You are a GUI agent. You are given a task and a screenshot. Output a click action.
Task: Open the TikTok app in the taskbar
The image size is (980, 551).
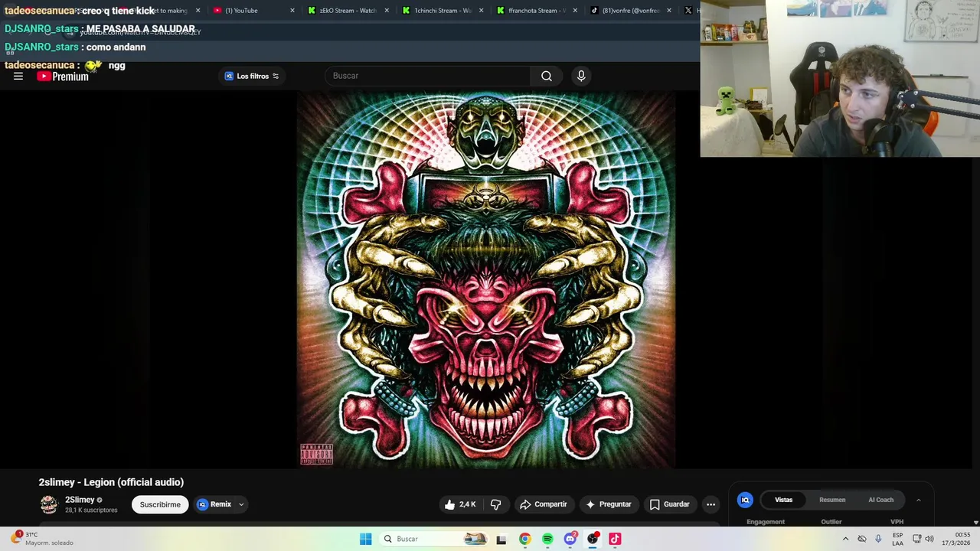615,539
